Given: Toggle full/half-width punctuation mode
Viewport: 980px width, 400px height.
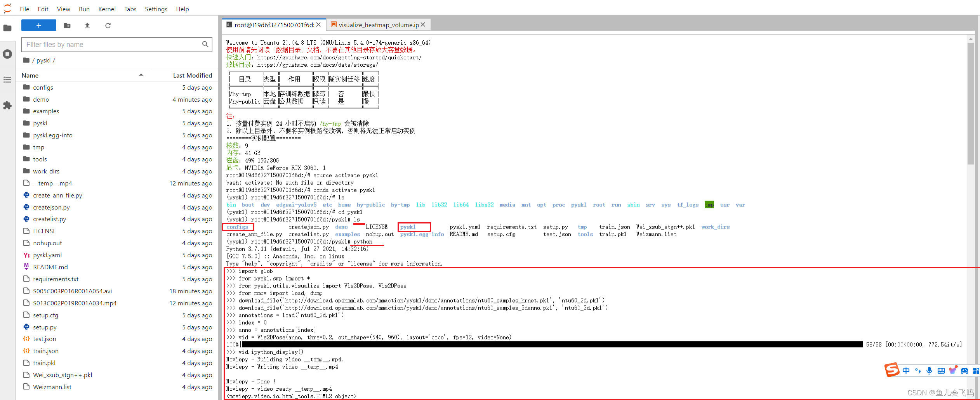Looking at the screenshot, I should tap(918, 371).
